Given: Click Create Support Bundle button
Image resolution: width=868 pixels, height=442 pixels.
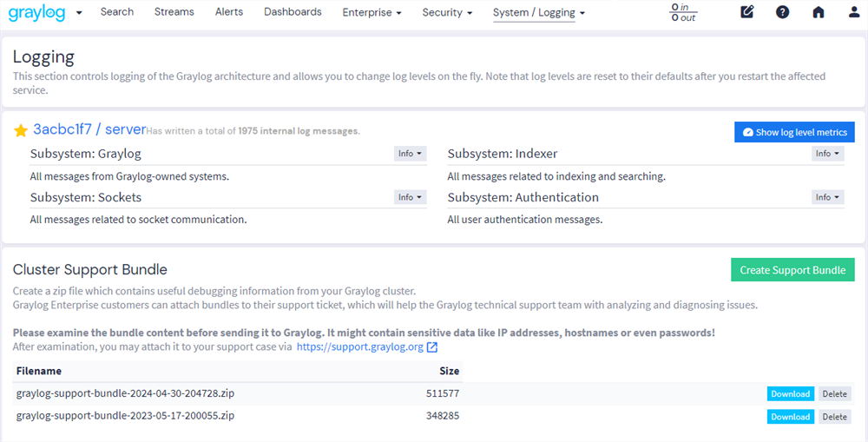Looking at the screenshot, I should [x=792, y=270].
